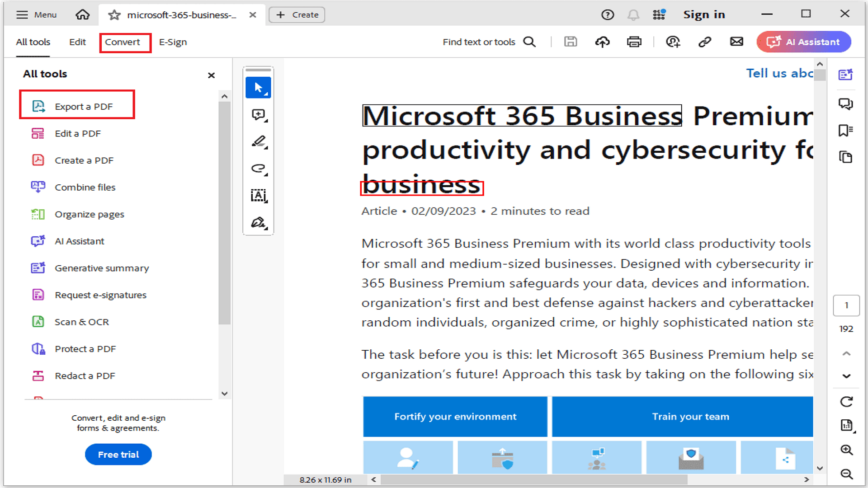The image size is (868, 488).
Task: Click the page number 1 field
Action: (846, 305)
